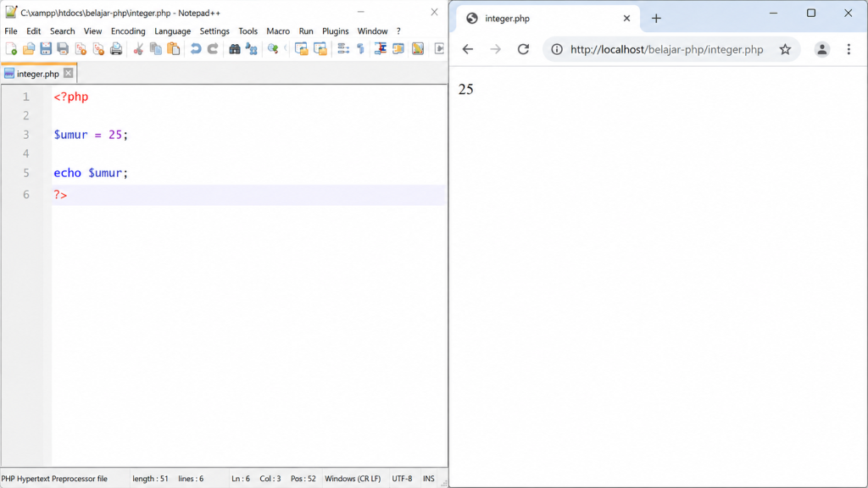The width and height of the screenshot is (868, 488).
Task: Open the ? help menu
Action: pos(398,31)
